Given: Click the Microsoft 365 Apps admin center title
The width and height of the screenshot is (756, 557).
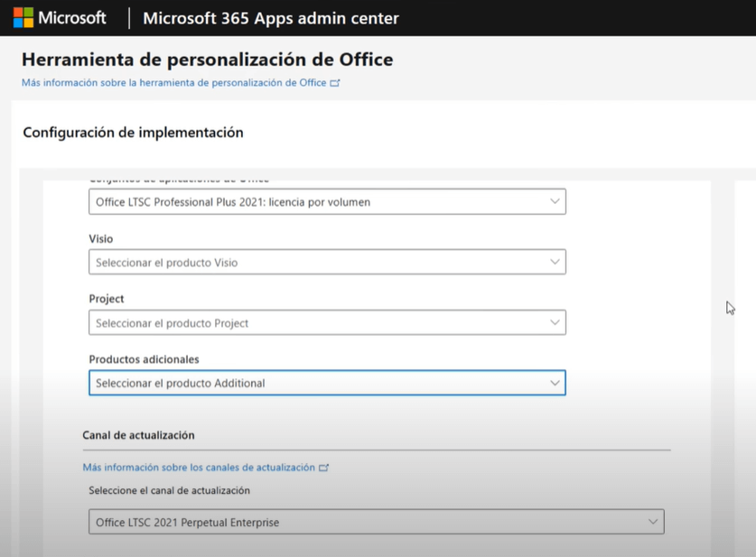Looking at the screenshot, I should point(270,18).
